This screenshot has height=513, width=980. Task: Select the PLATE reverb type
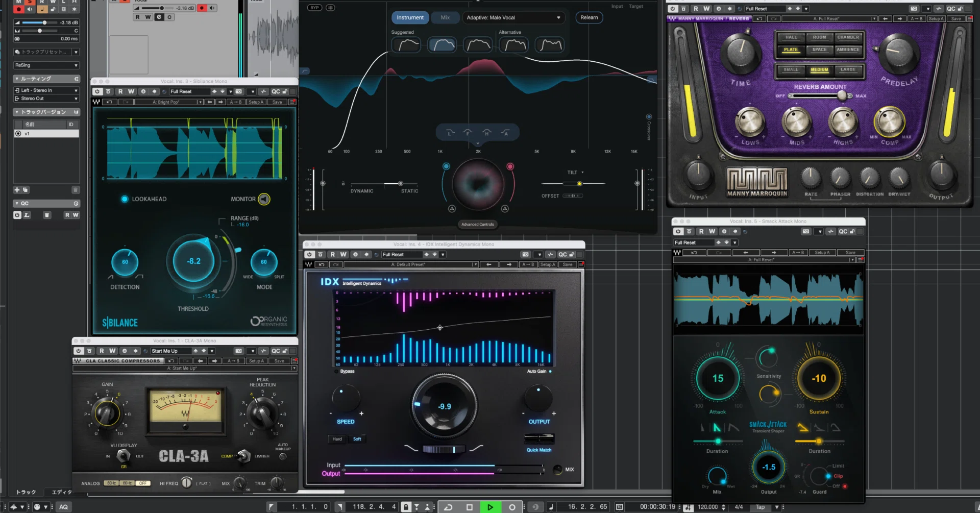coord(791,50)
